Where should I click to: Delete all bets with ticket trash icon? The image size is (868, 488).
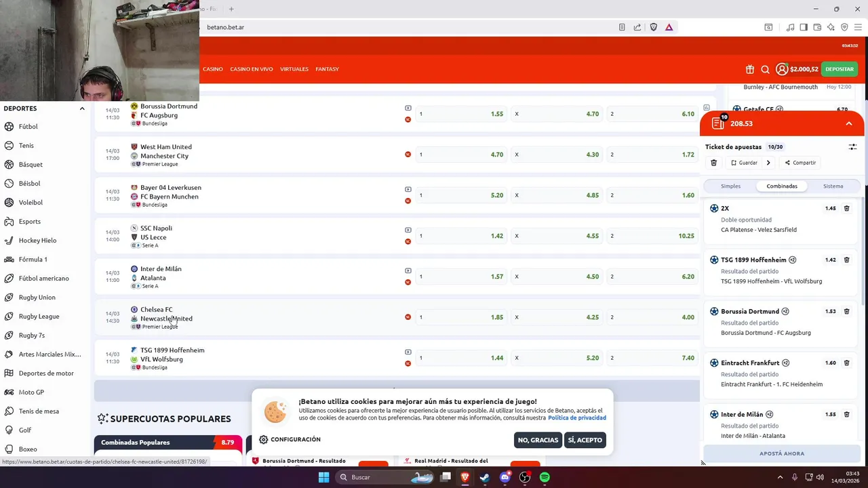click(713, 163)
